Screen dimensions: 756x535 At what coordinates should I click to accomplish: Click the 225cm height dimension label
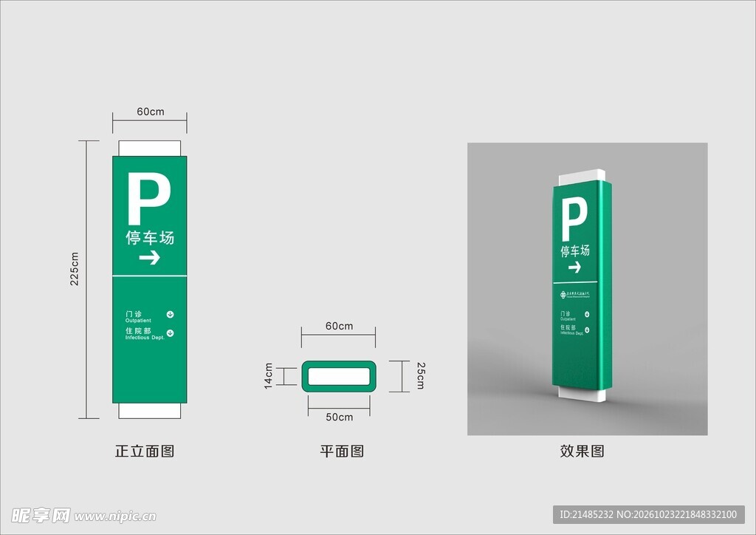75,269
